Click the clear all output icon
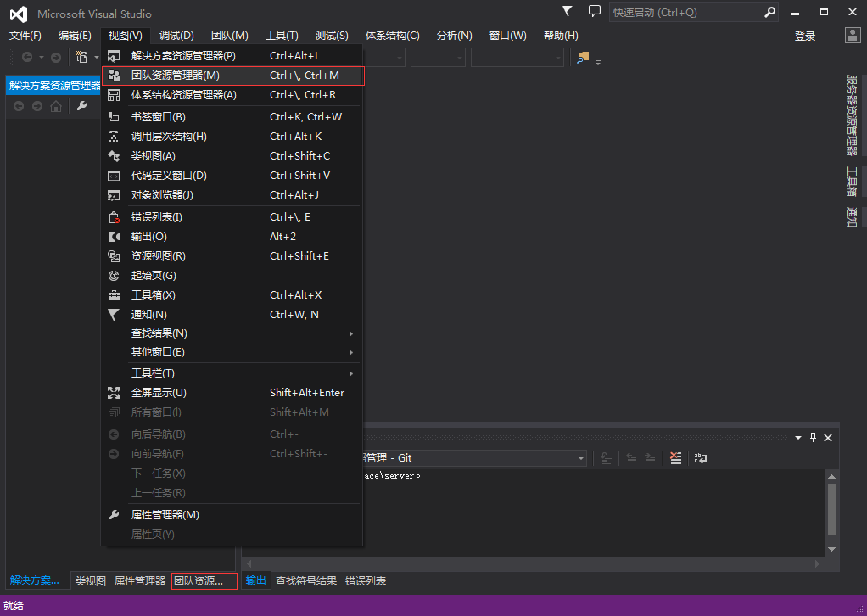This screenshot has width=867, height=616. [x=675, y=458]
